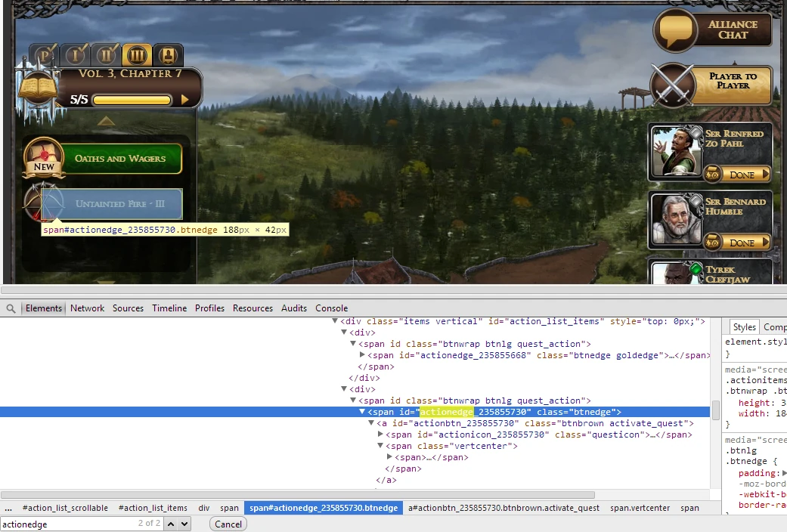Click the 5/5 chapter progress bar
Viewport: 787px width, 532px height.
pos(132,100)
